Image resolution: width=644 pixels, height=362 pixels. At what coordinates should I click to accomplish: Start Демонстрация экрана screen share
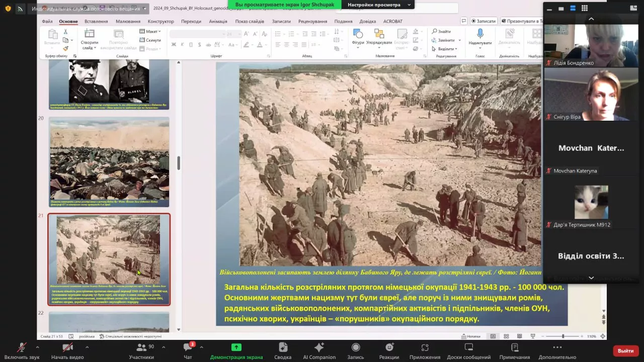pos(236,351)
